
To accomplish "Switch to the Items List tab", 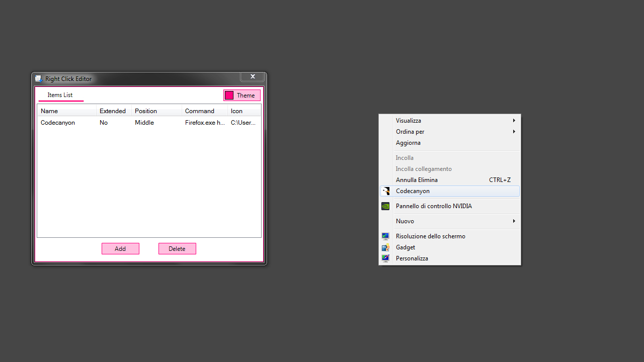I will pos(60,95).
